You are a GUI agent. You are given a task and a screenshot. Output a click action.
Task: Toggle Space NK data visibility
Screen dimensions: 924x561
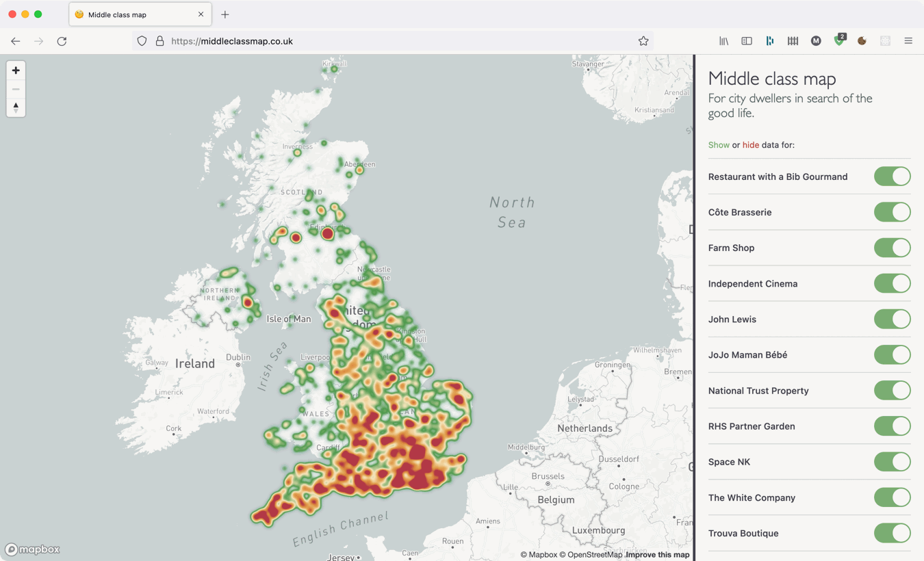[x=892, y=462]
